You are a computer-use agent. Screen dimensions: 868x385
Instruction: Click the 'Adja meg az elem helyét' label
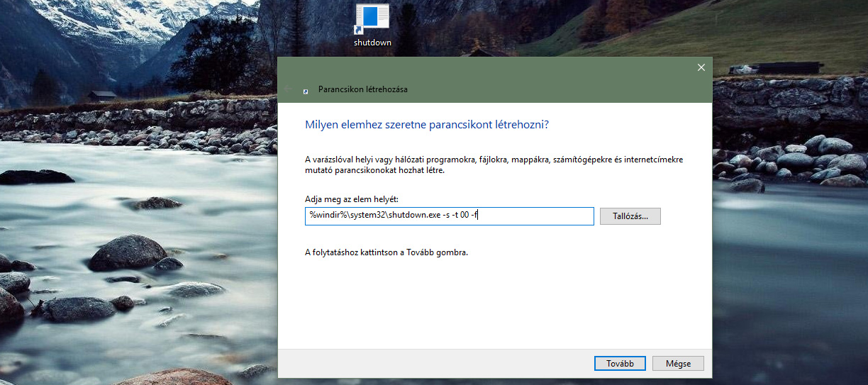coord(352,199)
